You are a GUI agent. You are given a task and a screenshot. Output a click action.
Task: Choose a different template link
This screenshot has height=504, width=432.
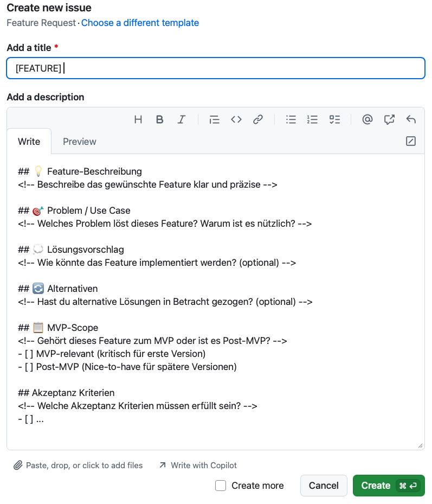coord(140,23)
